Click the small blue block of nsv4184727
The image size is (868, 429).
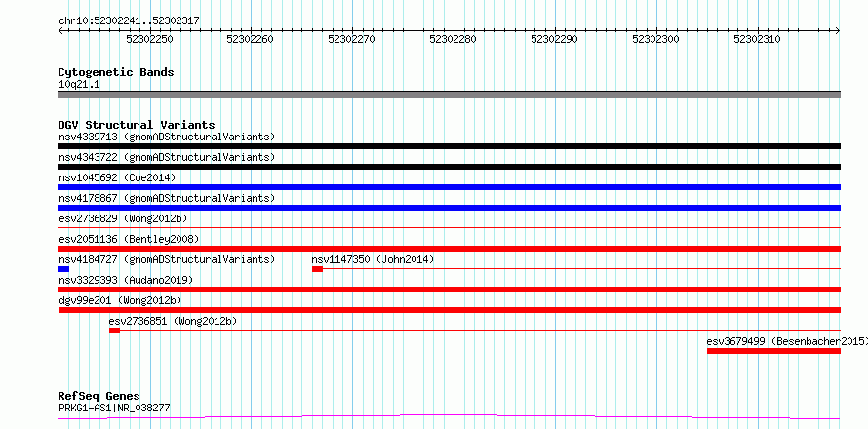(63, 269)
